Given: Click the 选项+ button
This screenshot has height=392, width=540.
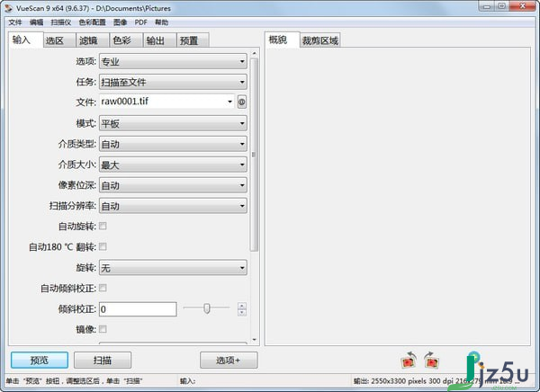Looking at the screenshot, I should pyautogui.click(x=229, y=360).
